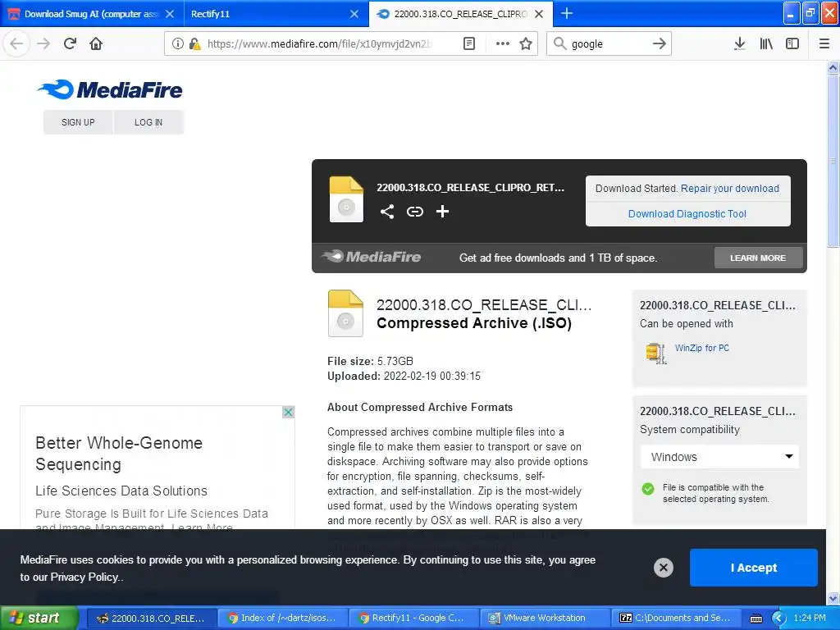Close the Better Whole-Genome Sequencing ad
The width and height of the screenshot is (840, 630).
click(288, 412)
